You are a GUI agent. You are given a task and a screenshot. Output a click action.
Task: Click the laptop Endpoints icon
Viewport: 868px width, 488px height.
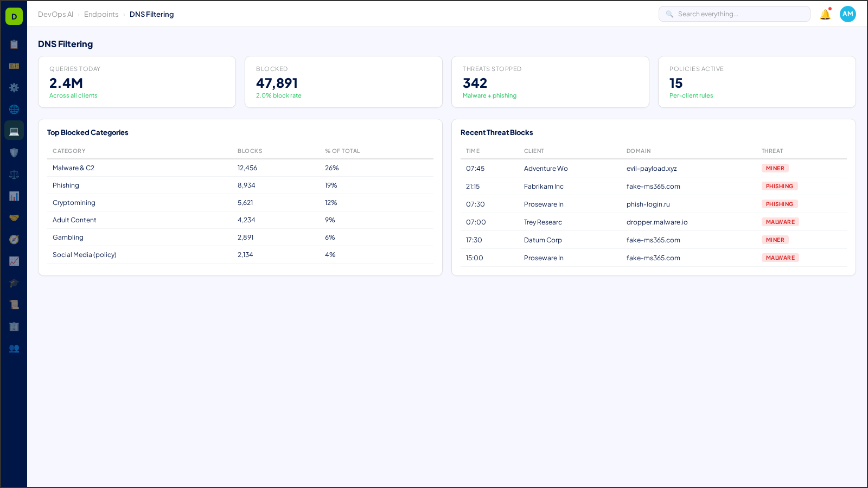14,130
